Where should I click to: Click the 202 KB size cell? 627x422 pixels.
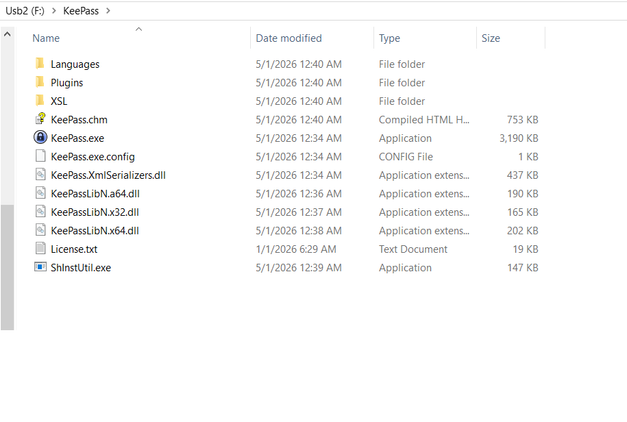tap(523, 230)
